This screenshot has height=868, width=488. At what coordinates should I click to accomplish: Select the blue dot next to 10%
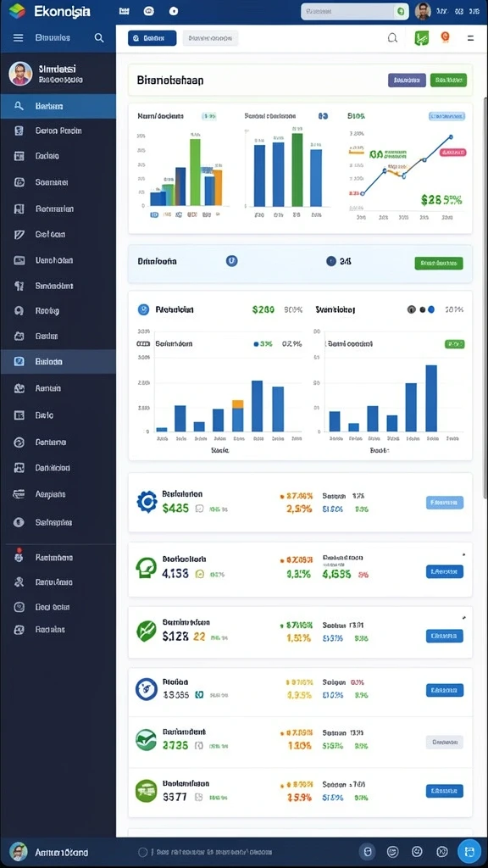[431, 309]
